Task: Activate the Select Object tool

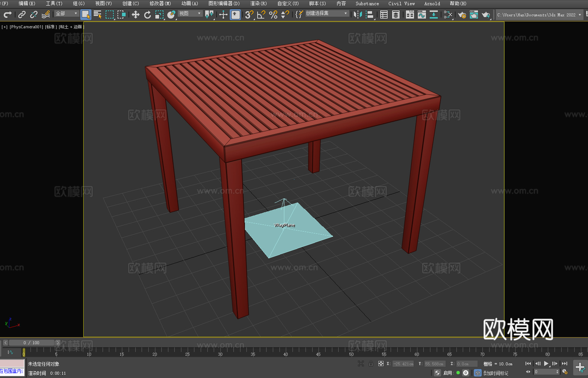Action: (86, 14)
